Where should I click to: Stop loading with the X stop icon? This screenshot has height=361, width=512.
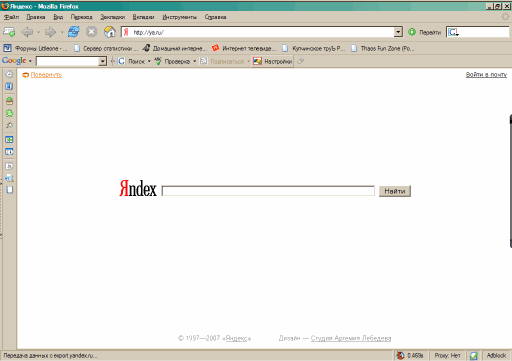click(x=91, y=32)
